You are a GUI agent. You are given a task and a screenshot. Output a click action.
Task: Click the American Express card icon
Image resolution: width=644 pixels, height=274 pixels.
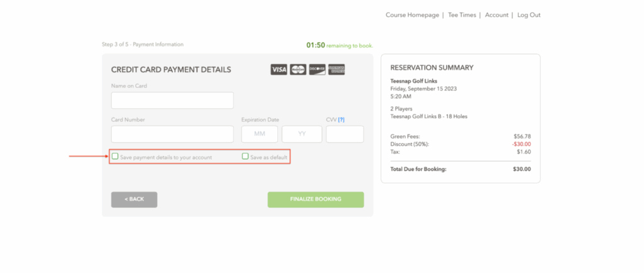pyautogui.click(x=336, y=70)
